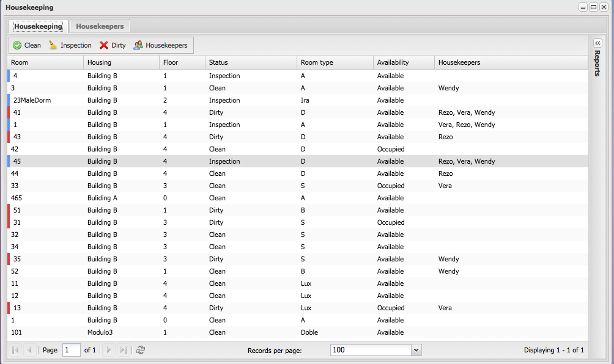614x364 pixels.
Task: Sort by Housekeepers column header
Action: tap(511, 62)
